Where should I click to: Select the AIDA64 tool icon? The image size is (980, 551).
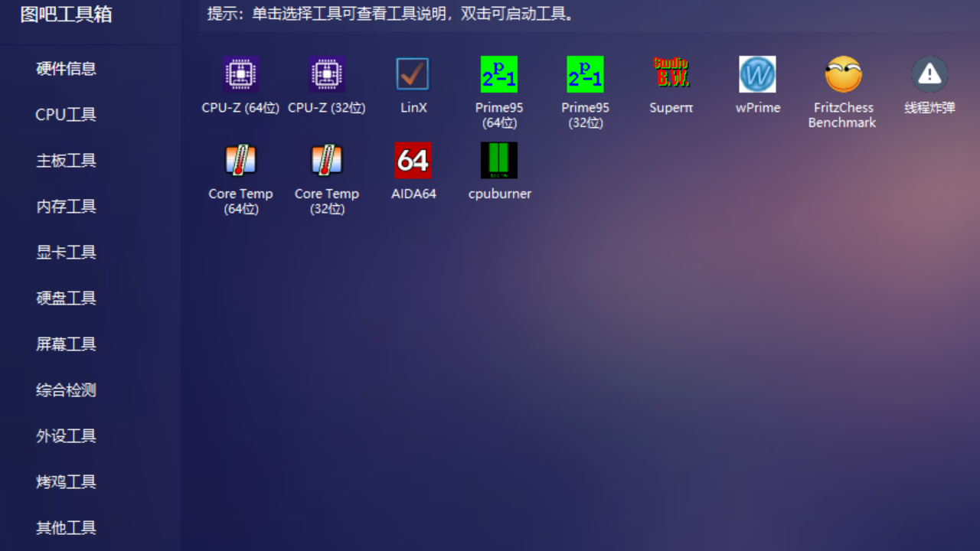pos(413,161)
